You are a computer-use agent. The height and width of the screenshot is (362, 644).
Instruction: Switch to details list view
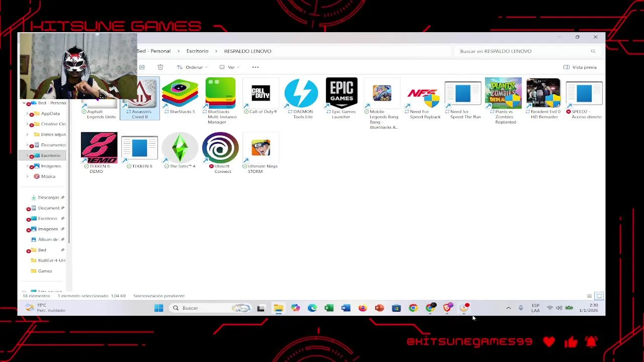click(x=589, y=296)
